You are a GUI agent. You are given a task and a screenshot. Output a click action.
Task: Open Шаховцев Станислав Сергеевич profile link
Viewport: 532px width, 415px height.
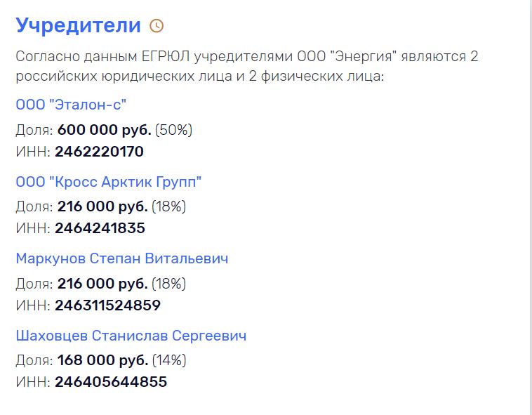(131, 336)
